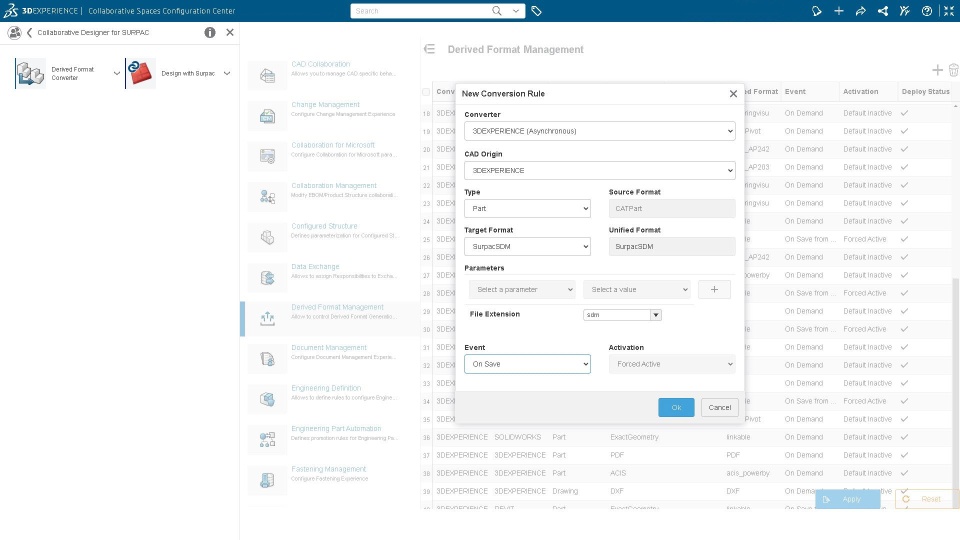Toggle the select-all checkbox in table header
Screen dimensions: 960x540
[426, 92]
